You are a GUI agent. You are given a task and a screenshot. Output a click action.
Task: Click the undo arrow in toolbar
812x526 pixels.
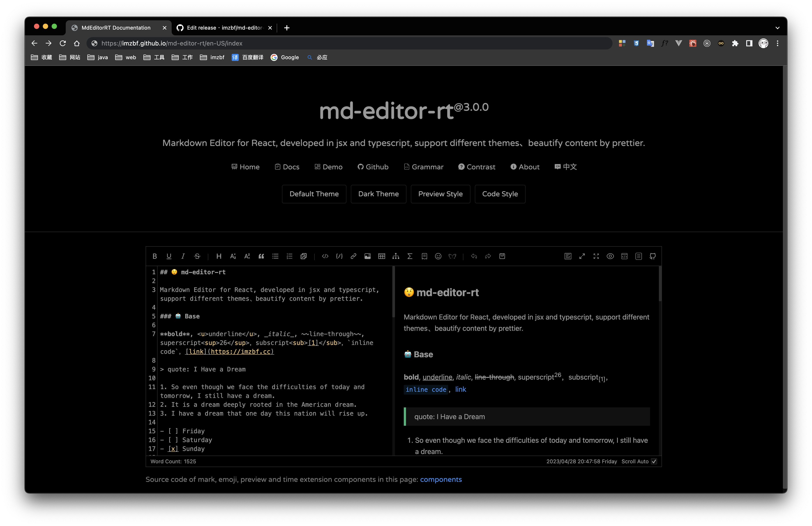tap(474, 256)
